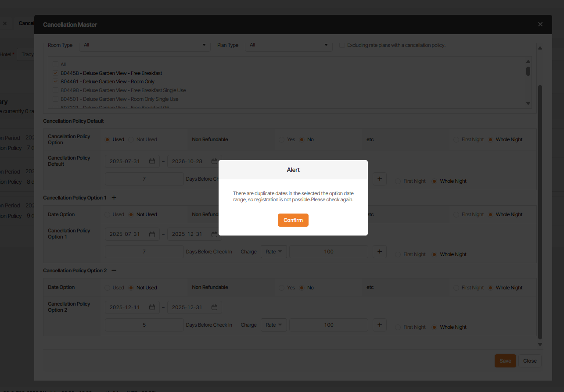Add a charge row to Cancellation Policy Option 1
This screenshot has height=392, width=564.
point(380,252)
